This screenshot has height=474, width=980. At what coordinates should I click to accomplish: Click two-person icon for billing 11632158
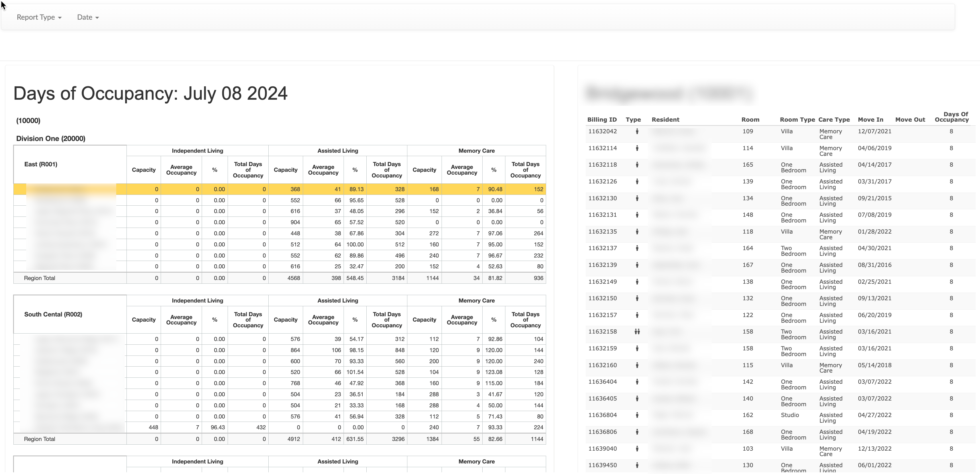637,332
